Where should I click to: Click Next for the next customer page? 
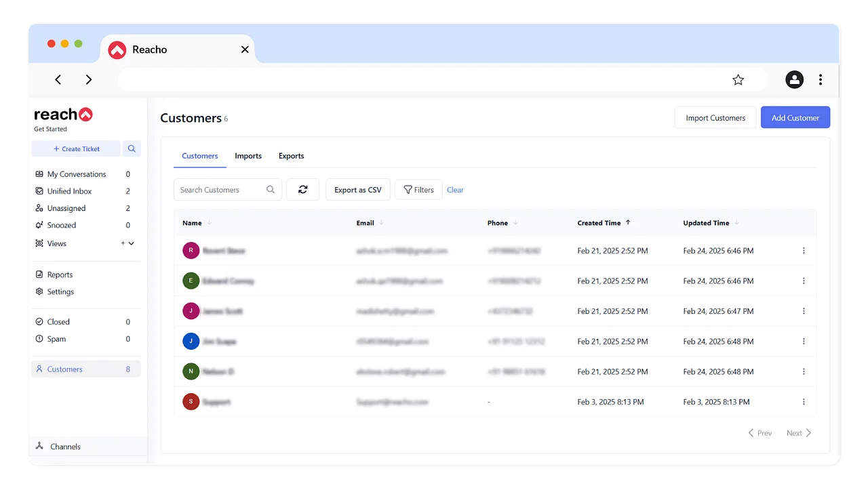click(x=794, y=432)
